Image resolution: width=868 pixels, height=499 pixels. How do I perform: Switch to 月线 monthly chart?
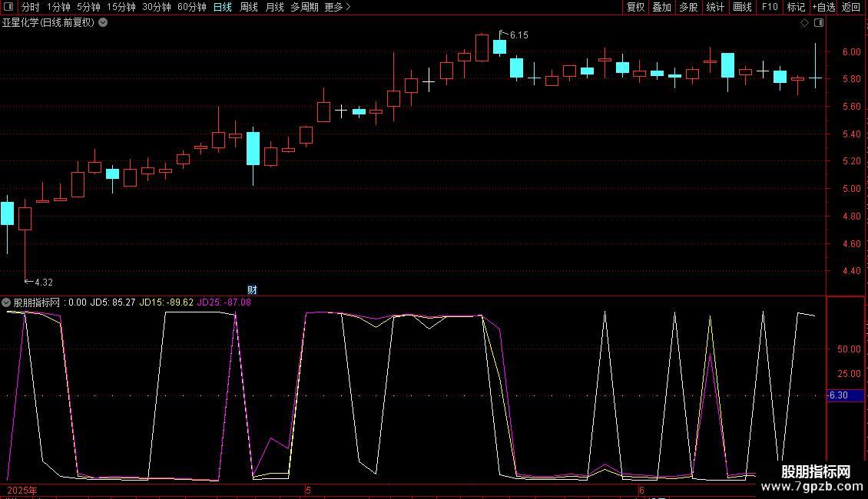point(274,7)
